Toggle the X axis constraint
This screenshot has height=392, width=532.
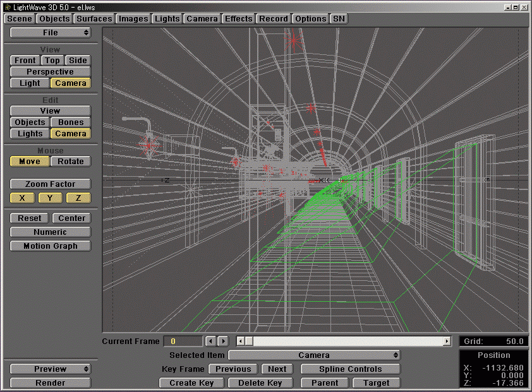pos(21,198)
